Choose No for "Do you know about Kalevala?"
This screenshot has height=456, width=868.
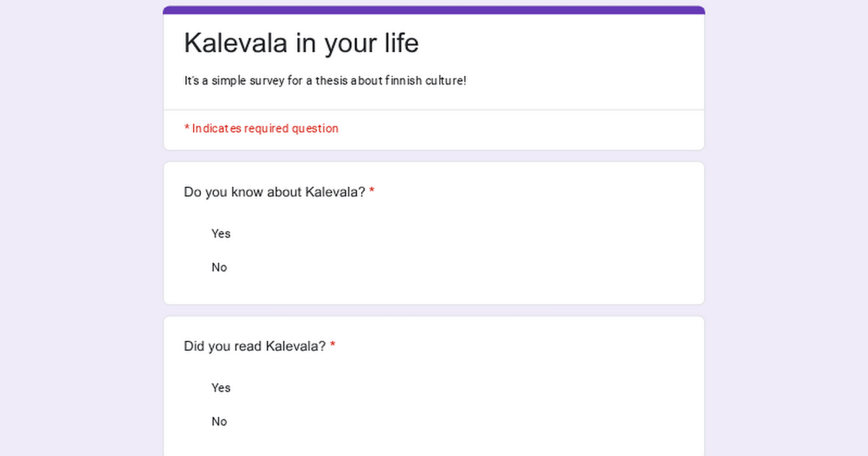[218, 268]
